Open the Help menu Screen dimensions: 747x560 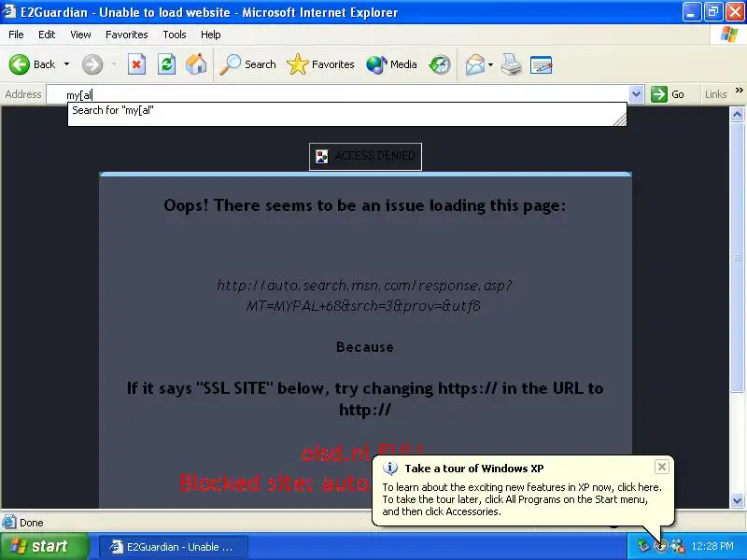(211, 35)
